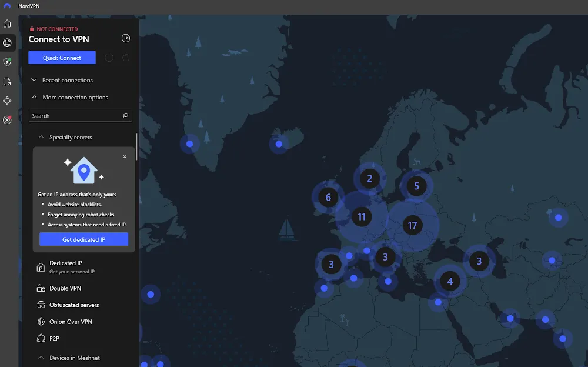Toggle the power (pause connection) button
This screenshot has height=367, width=588.
pyautogui.click(x=109, y=58)
